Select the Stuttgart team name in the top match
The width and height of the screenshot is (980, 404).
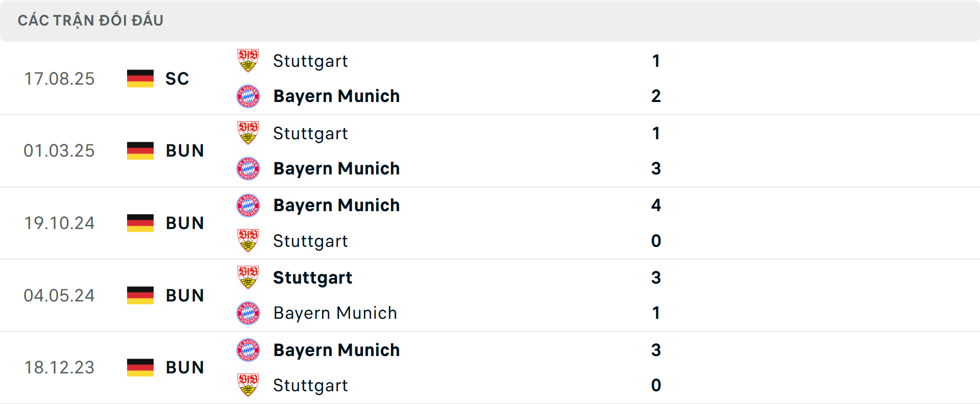[x=310, y=61]
